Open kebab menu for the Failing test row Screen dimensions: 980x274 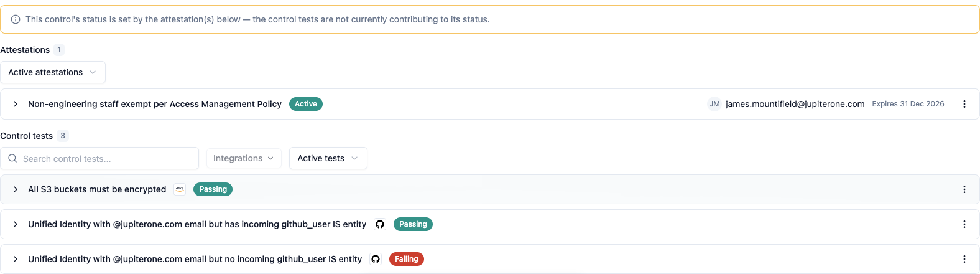coord(964,259)
